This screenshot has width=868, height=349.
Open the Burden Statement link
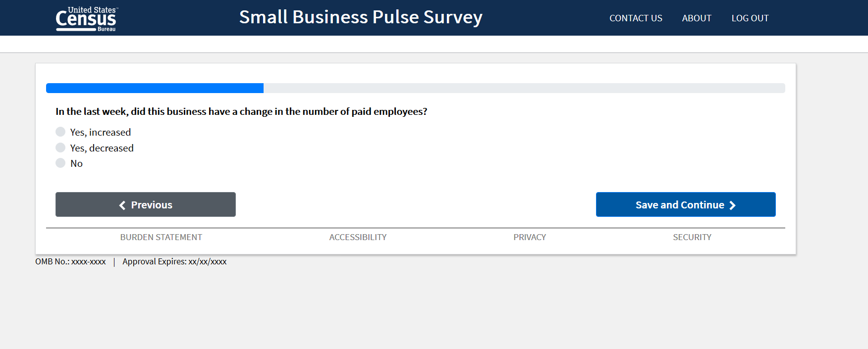[161, 237]
